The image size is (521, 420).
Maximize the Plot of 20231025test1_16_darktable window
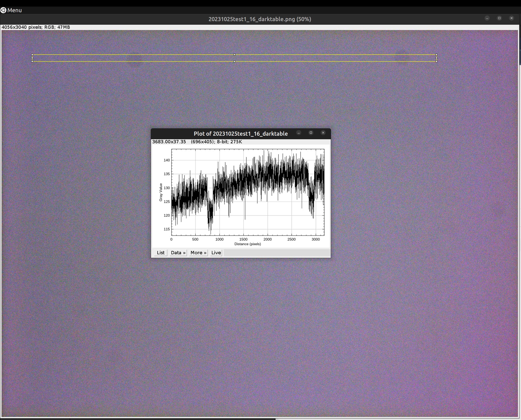coord(311,133)
